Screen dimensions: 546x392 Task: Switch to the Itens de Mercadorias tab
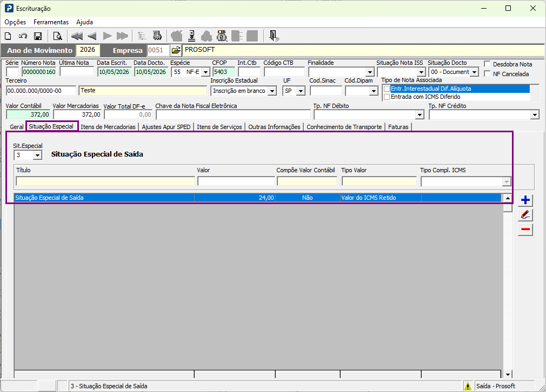(x=108, y=127)
